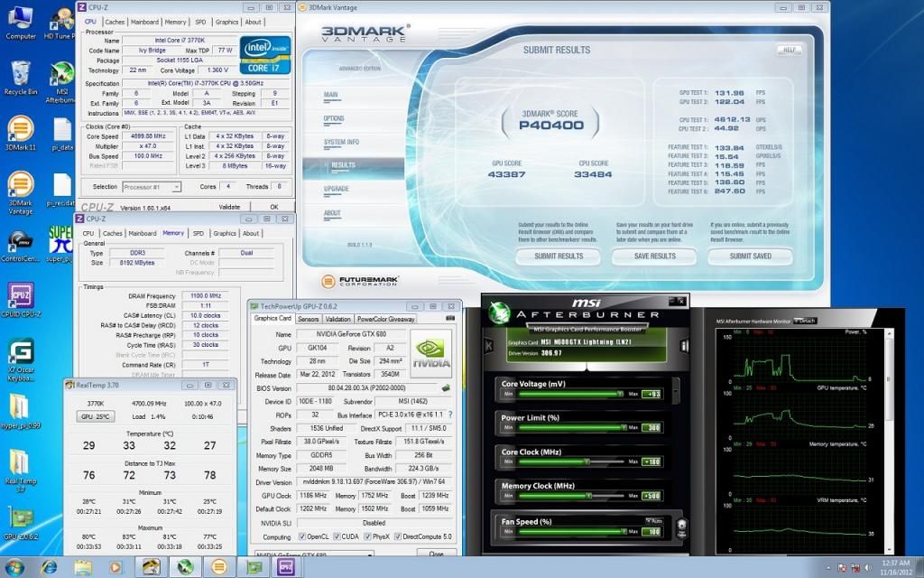Viewport: 924px width, 578px height.
Task: Open the Validation tab in GPU-Z
Action: coord(337,319)
